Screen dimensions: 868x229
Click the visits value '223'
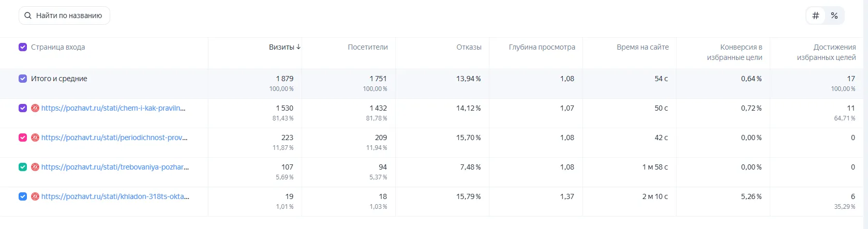coord(287,138)
